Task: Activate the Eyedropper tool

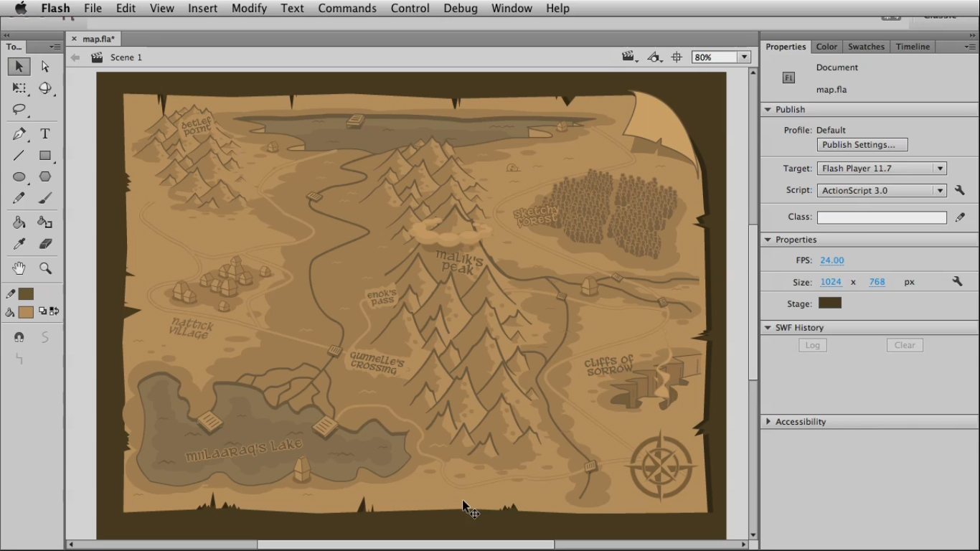Action: click(19, 244)
